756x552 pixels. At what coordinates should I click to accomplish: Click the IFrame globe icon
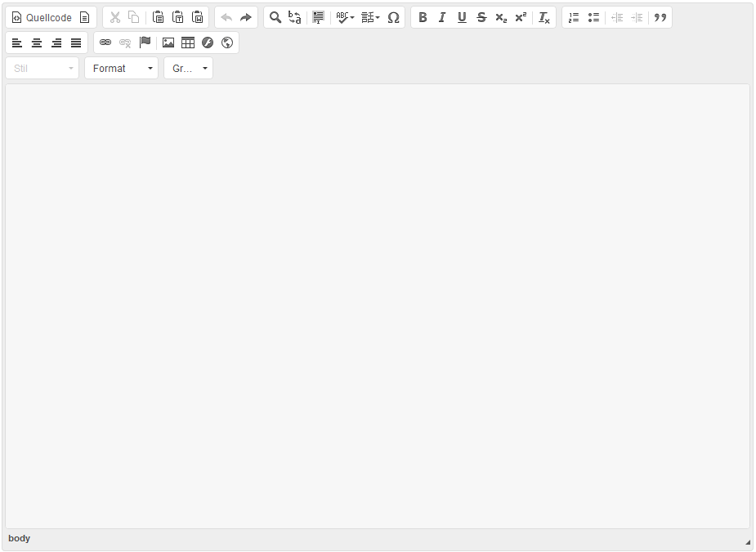(227, 43)
